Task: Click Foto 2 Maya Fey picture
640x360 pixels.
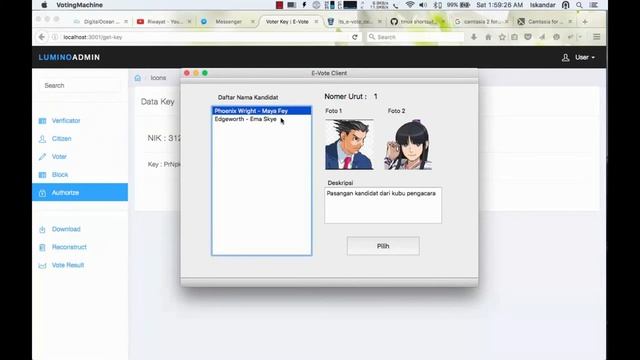Action: (x=408, y=144)
